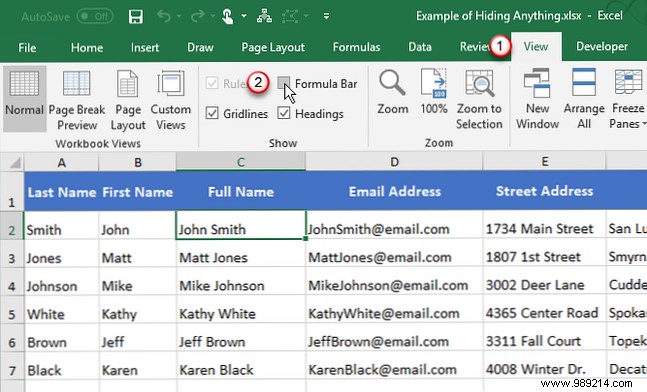Click the Save icon in the quick access toolbar
The height and width of the screenshot is (392, 647).
[x=135, y=17]
